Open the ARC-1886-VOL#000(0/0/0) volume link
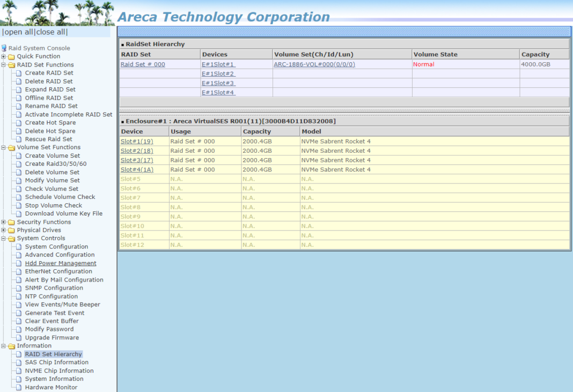Image resolution: width=573 pixels, height=392 pixels. click(314, 64)
